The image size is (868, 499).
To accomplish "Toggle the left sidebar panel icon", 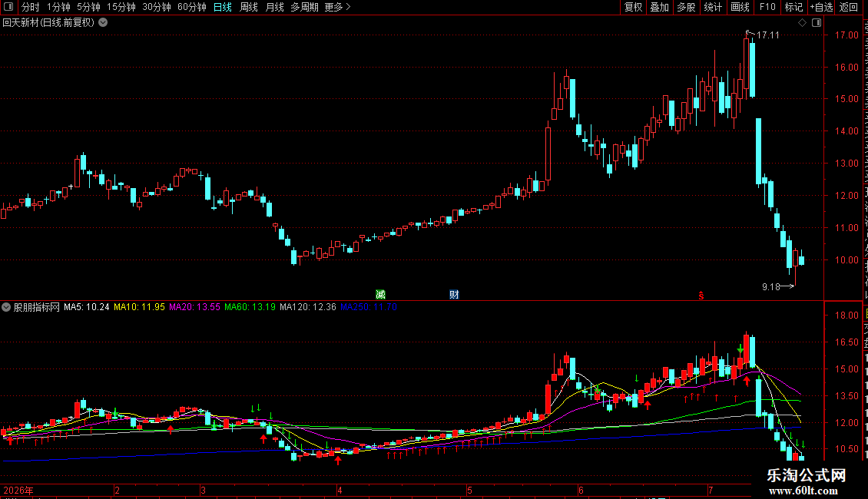I will (8, 7).
